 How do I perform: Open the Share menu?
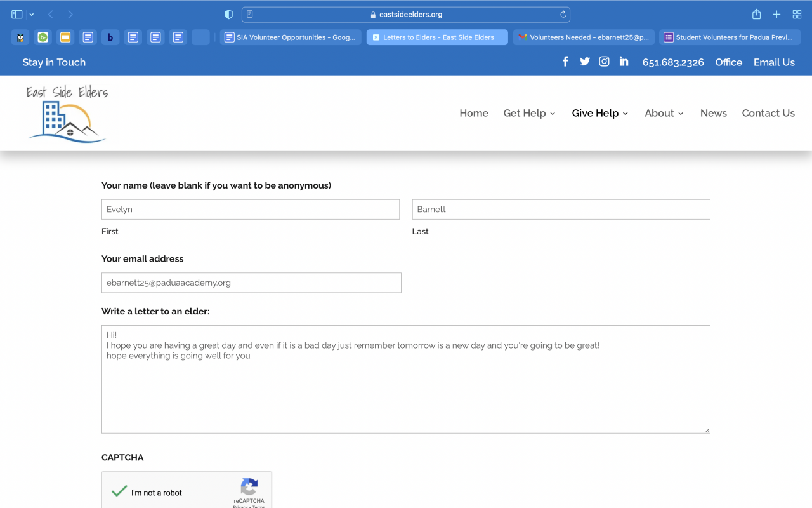756,14
